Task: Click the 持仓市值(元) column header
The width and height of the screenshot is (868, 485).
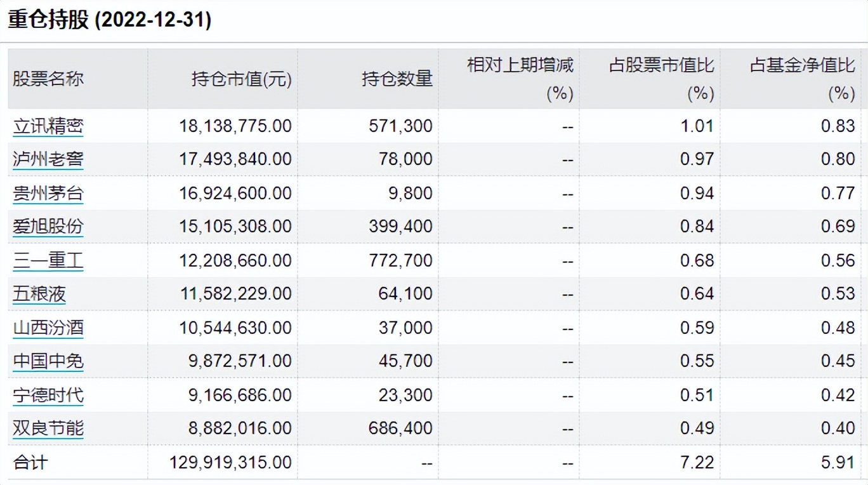Action: tap(241, 79)
